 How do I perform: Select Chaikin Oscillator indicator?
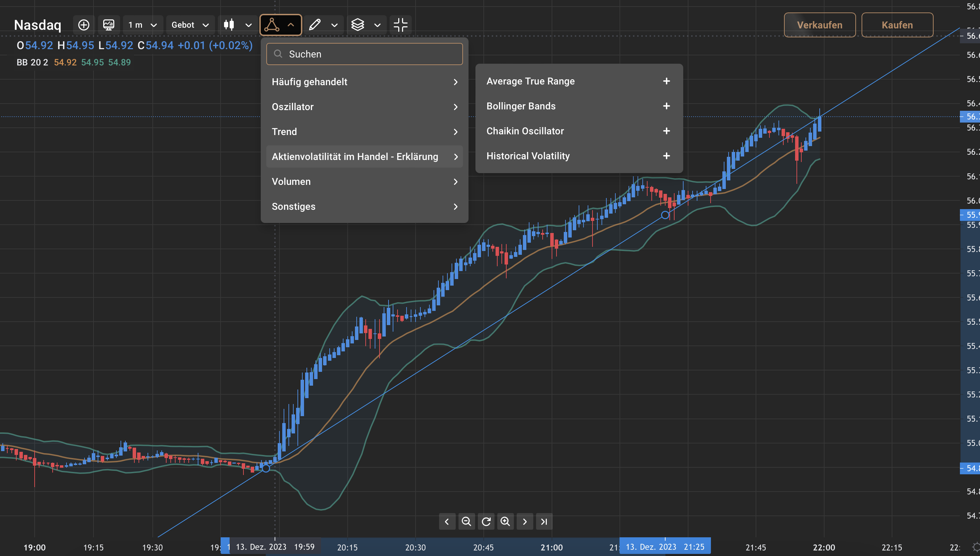[525, 131]
